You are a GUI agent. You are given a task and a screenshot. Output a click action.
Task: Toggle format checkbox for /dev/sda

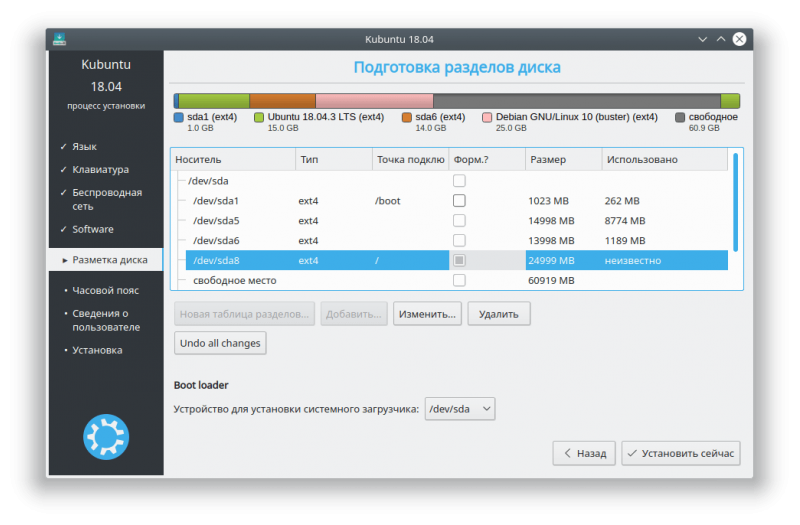click(x=459, y=181)
